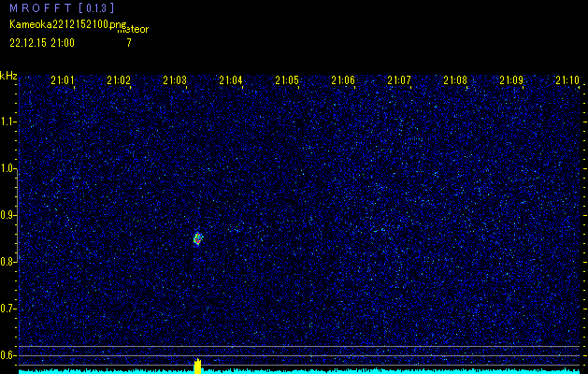Click the 21:01 time axis label
The image size is (588, 374).
pos(63,80)
